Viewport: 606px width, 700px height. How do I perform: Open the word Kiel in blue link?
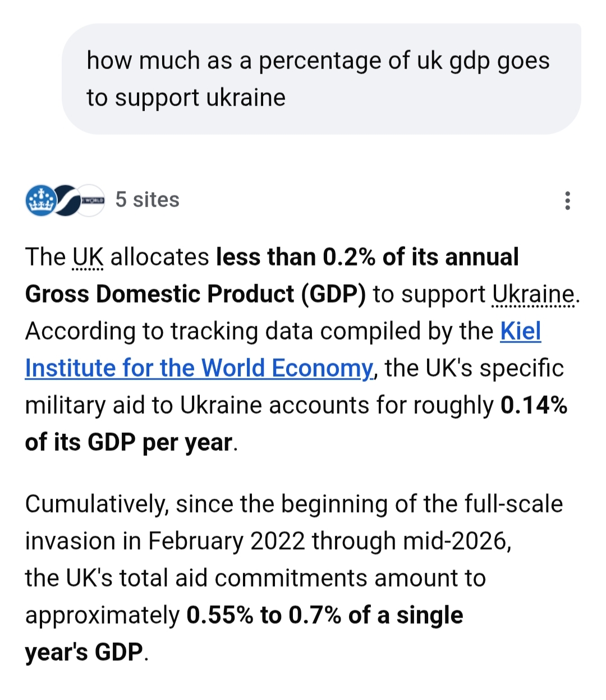click(x=521, y=331)
